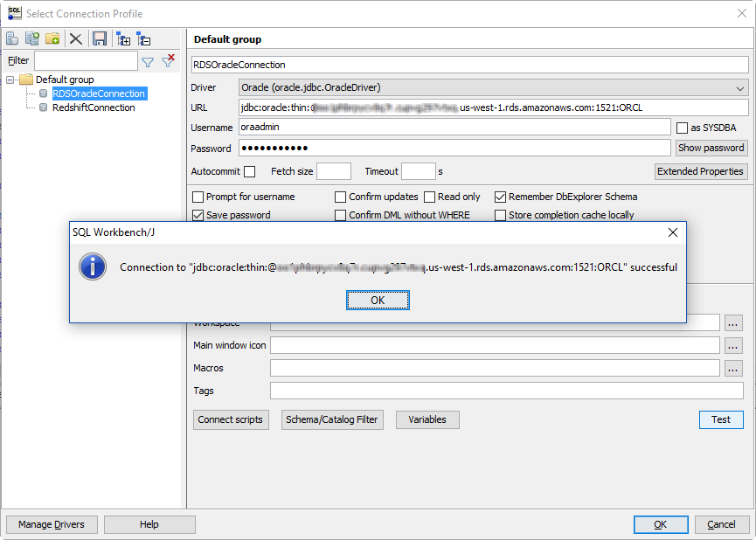Open Manage Drivers

point(51,524)
